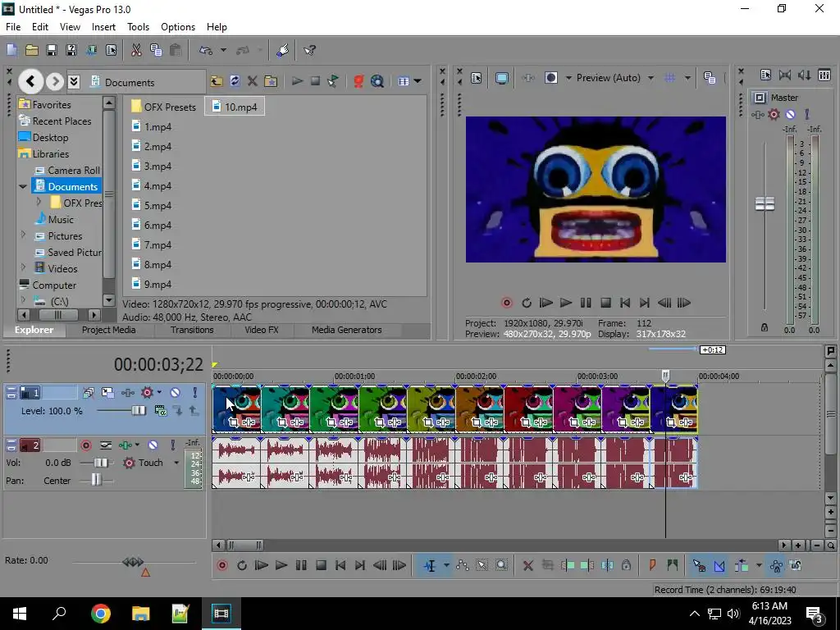Open the Overlays grid dropdown arrow

point(687,78)
